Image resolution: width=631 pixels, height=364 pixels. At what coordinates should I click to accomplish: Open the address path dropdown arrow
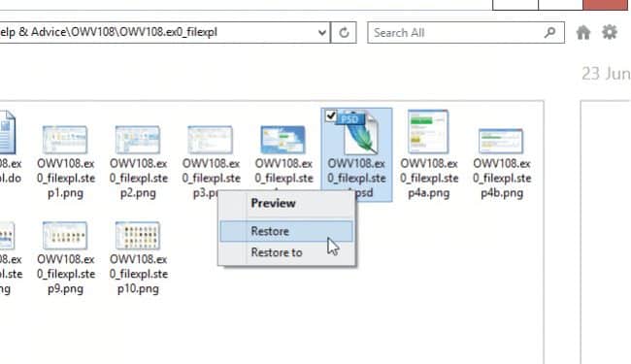coord(322,33)
